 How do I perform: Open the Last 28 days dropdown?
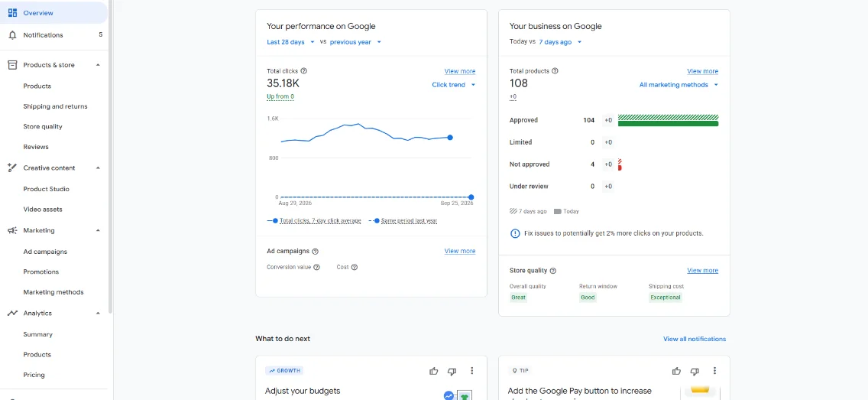click(x=290, y=42)
